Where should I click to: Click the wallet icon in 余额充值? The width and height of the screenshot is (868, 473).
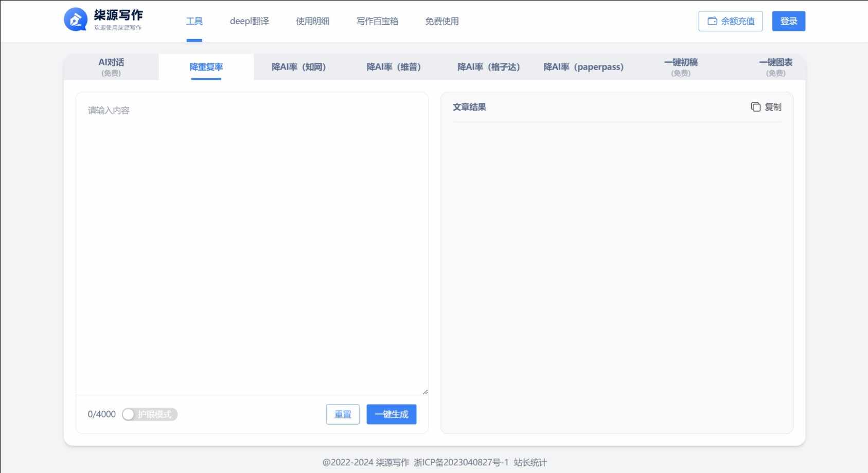(712, 21)
